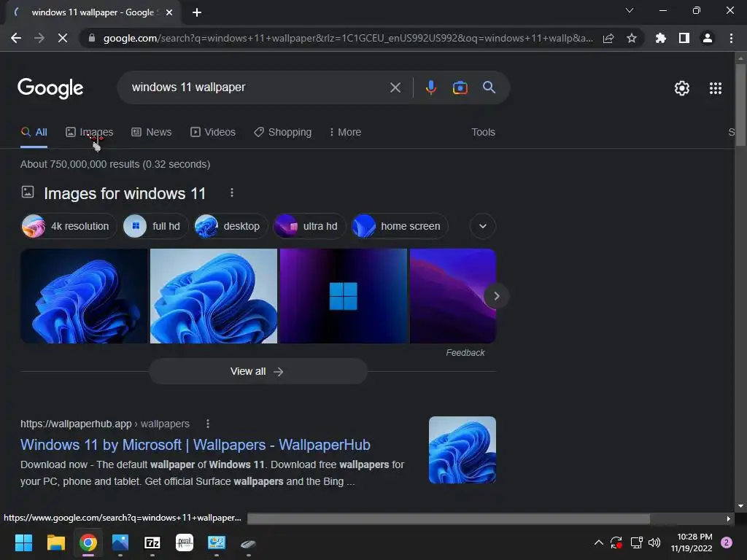Open search Tools options
This screenshot has height=560, width=747.
coord(483,132)
